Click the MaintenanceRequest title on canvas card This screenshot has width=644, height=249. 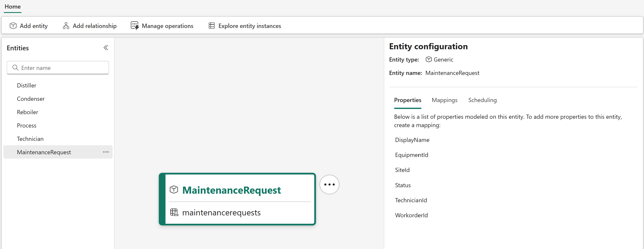pyautogui.click(x=232, y=190)
